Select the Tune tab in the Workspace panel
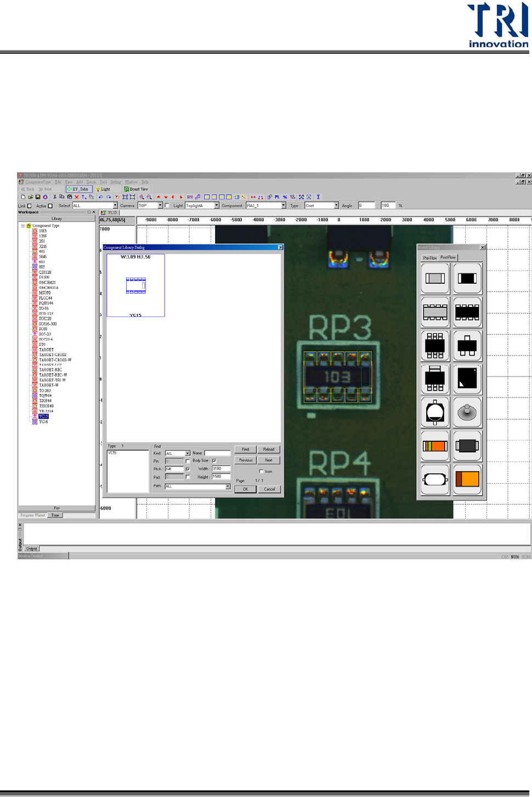 coord(55,515)
